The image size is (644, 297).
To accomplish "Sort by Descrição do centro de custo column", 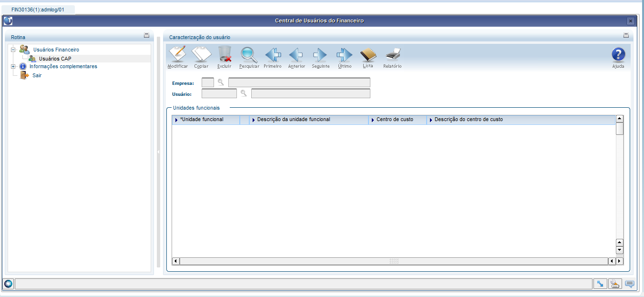I will tap(521, 120).
